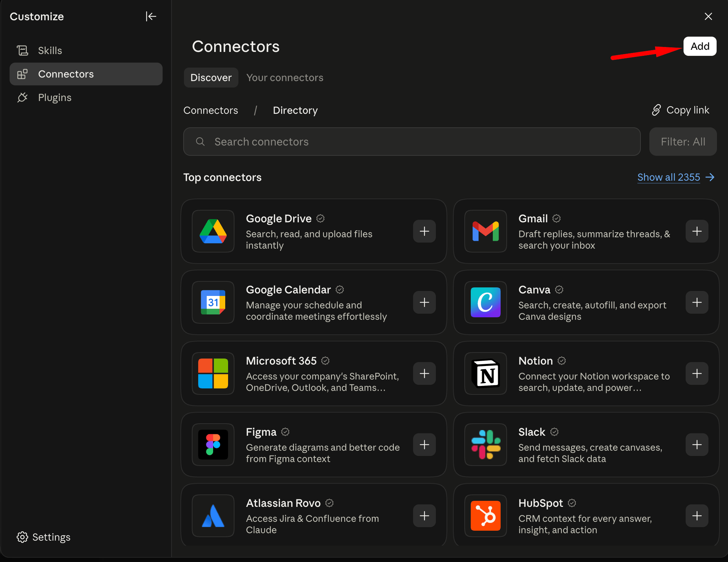This screenshot has height=562, width=728.
Task: Add the Slack connector
Action: click(x=697, y=445)
